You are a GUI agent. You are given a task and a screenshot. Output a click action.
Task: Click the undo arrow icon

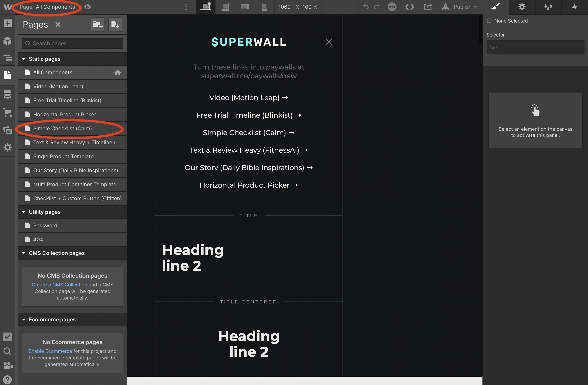click(x=365, y=7)
